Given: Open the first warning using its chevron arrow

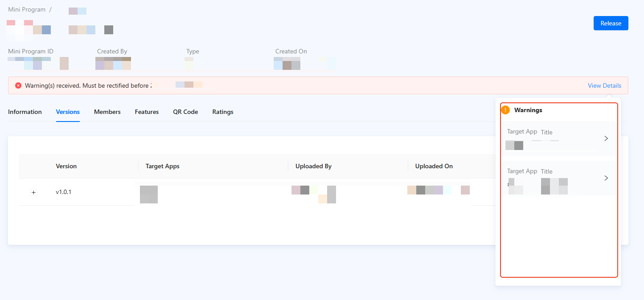Looking at the screenshot, I should 606,138.
